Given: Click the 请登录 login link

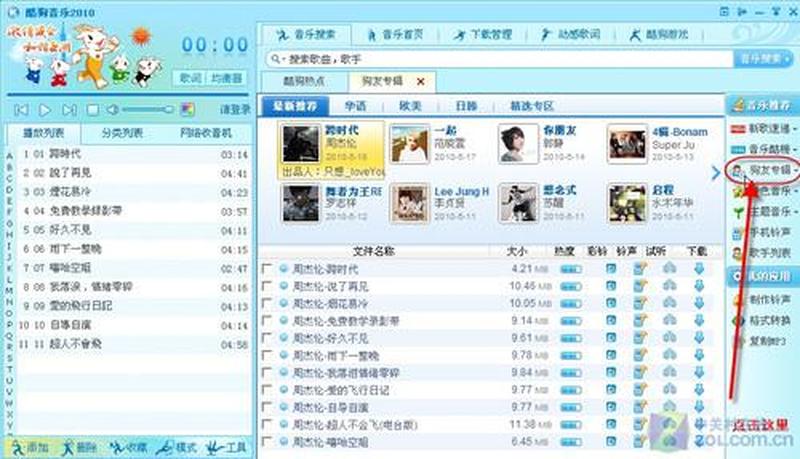Looking at the screenshot, I should (235, 109).
